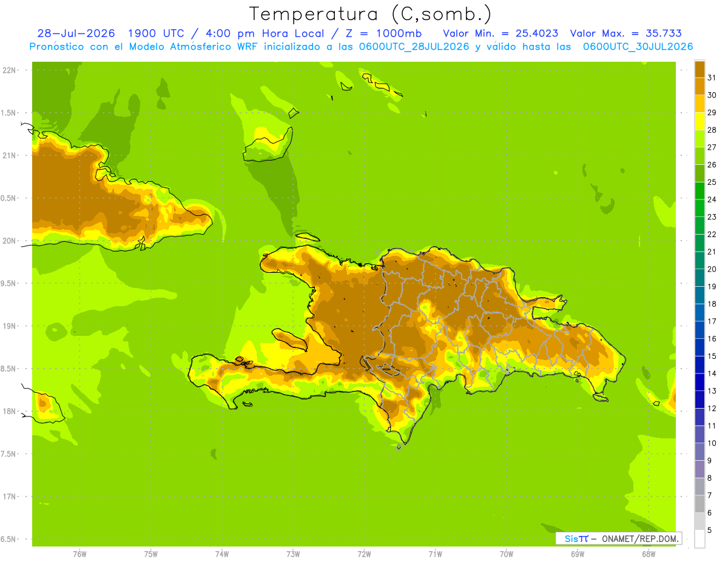Click the gray swatch between 6 and 7
The image size is (728, 562).
[x=699, y=504]
